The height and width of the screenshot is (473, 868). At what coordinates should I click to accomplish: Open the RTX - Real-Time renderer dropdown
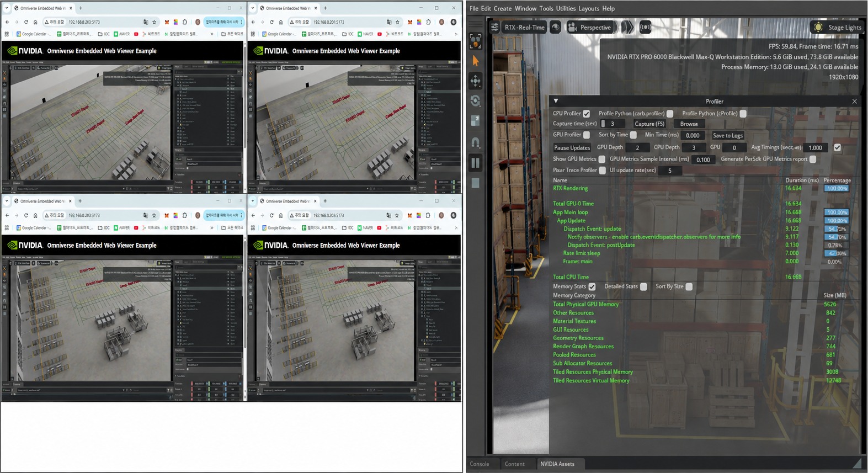(x=524, y=27)
